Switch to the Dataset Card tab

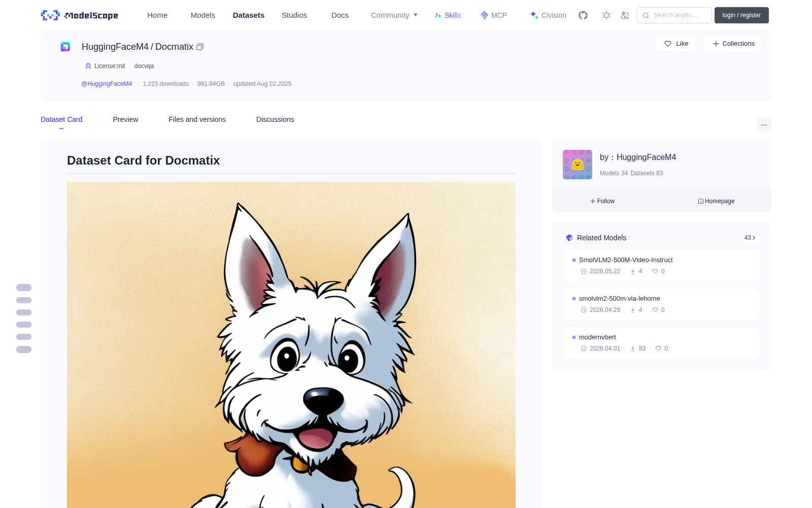coord(61,119)
